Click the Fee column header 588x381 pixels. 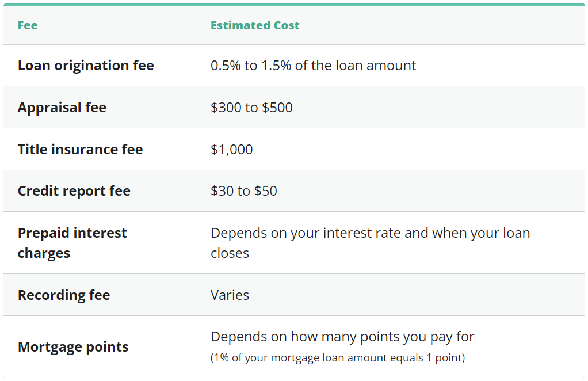(28, 25)
